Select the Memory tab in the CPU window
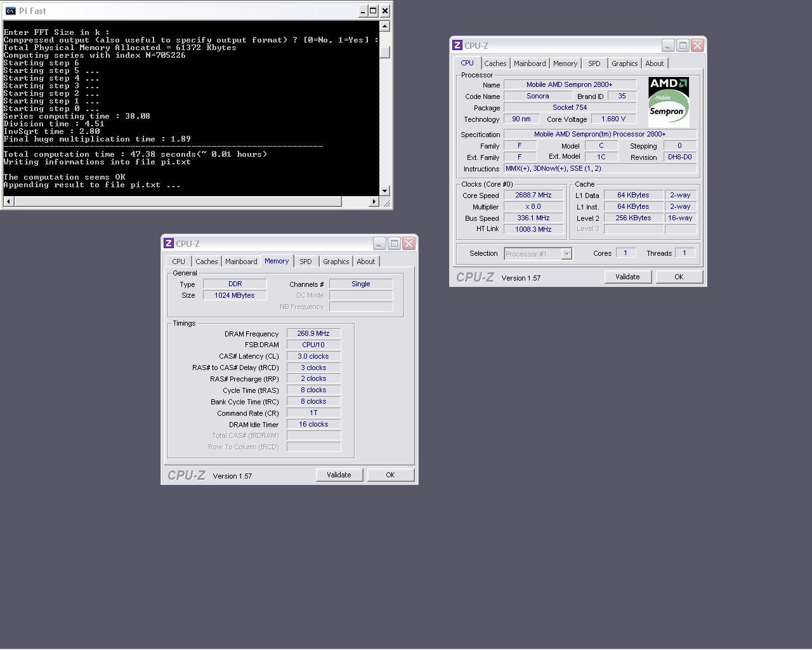The image size is (812, 650). click(565, 63)
